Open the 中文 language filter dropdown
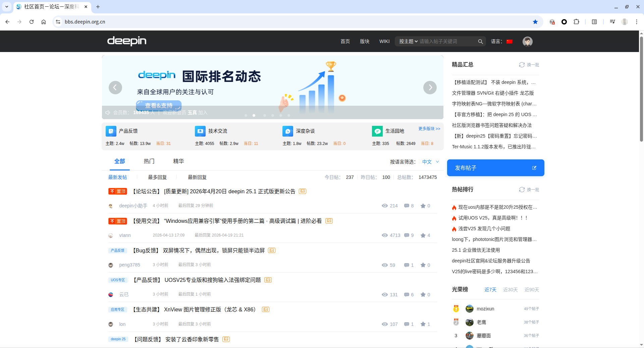The image size is (644, 348). [x=431, y=162]
